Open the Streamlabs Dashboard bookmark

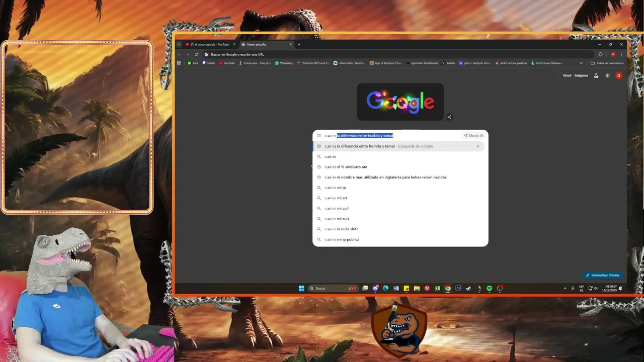350,63
